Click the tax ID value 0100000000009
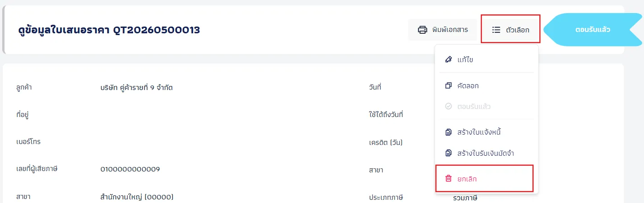The height and width of the screenshot is (203, 644). click(130, 169)
